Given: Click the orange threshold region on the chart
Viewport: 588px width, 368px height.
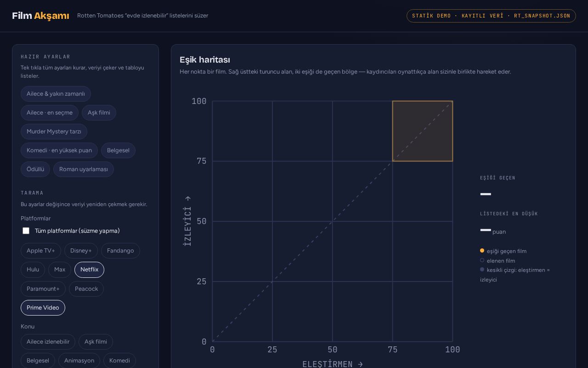Looking at the screenshot, I should point(423,131).
